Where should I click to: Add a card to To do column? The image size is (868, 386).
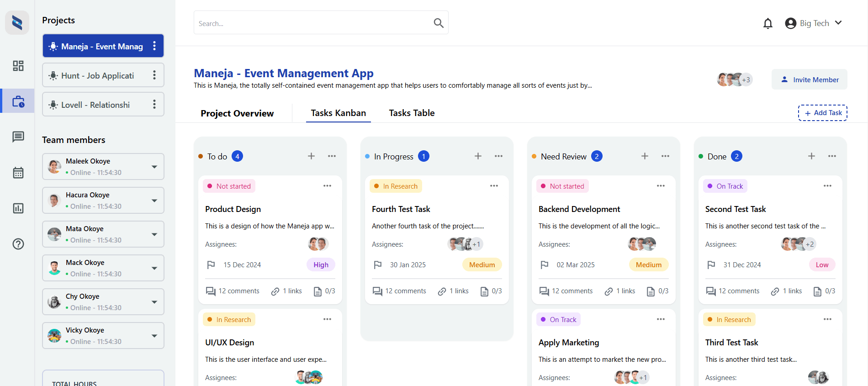(x=311, y=156)
